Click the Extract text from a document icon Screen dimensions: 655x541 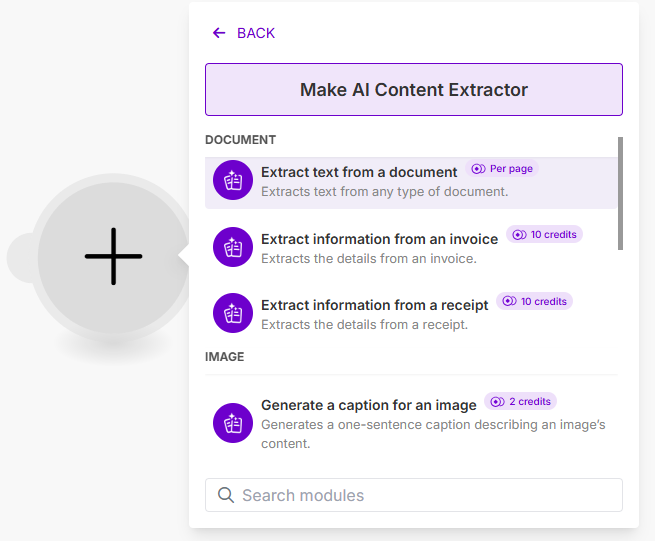click(x=233, y=181)
